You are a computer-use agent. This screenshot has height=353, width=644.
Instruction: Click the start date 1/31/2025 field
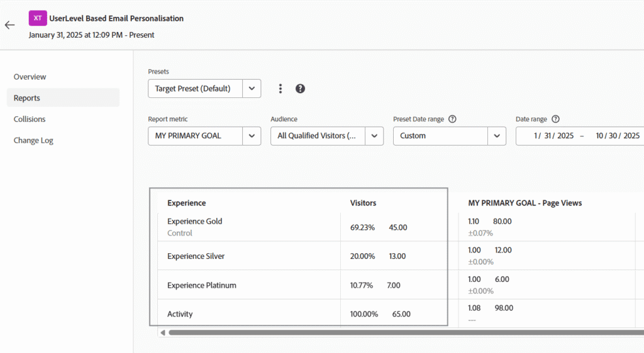[x=553, y=136]
